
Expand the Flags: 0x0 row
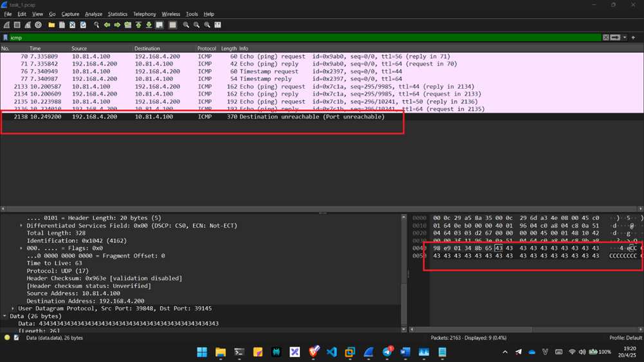click(21, 248)
